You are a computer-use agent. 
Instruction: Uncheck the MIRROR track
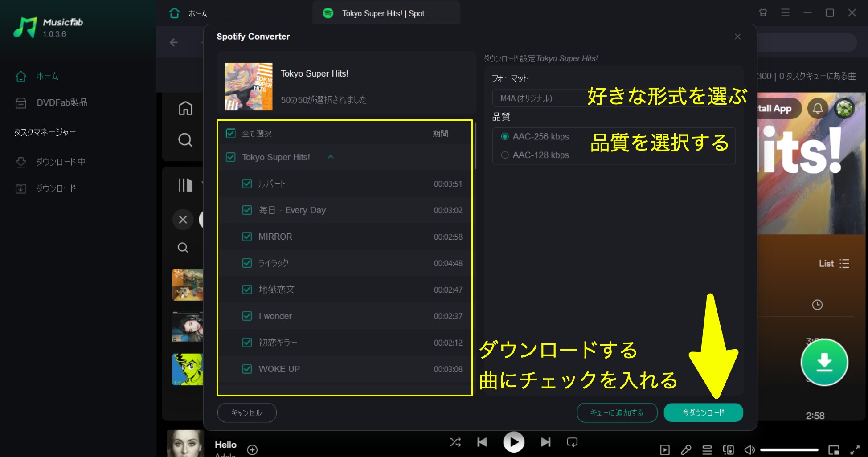click(247, 237)
